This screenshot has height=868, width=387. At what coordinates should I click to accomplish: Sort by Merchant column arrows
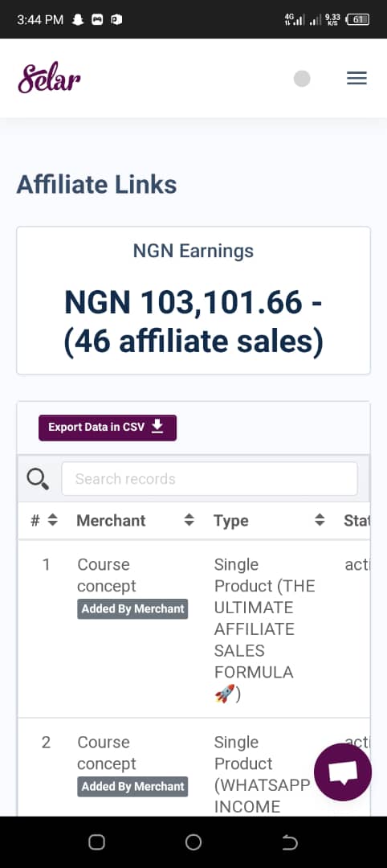coord(189,520)
